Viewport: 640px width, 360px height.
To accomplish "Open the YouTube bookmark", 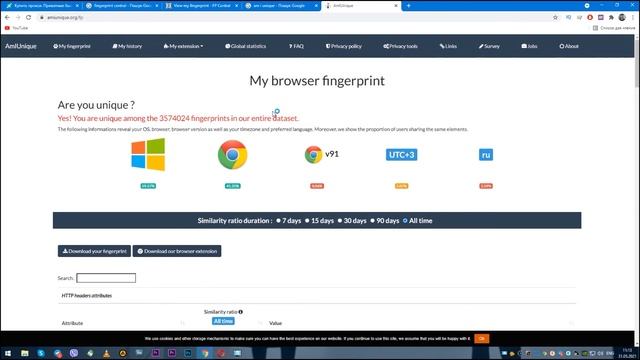I will tap(16, 28).
